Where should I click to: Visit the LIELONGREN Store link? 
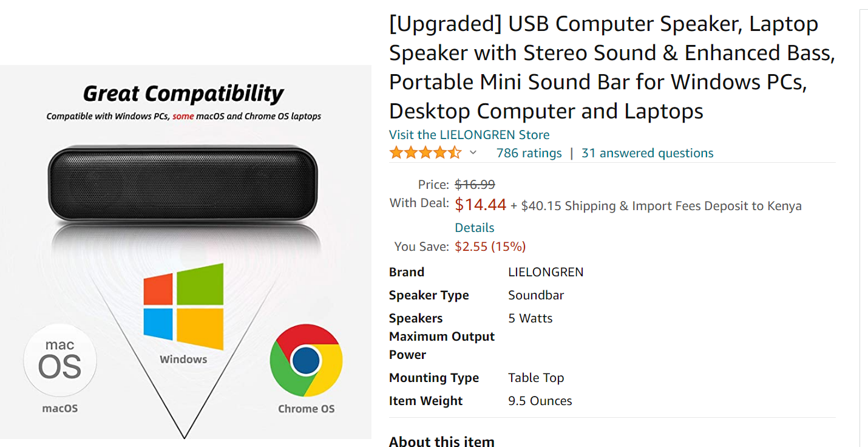click(x=469, y=135)
